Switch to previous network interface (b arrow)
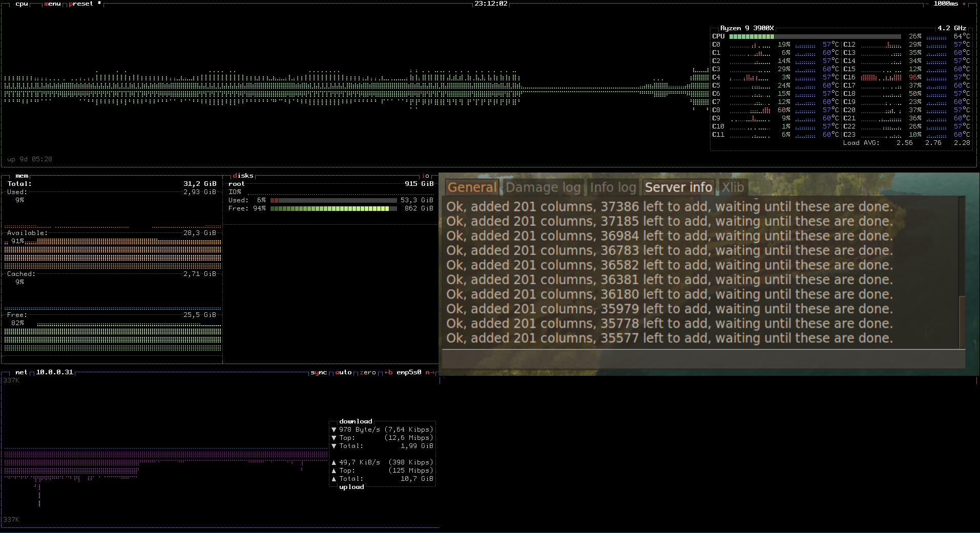 [x=388, y=372]
